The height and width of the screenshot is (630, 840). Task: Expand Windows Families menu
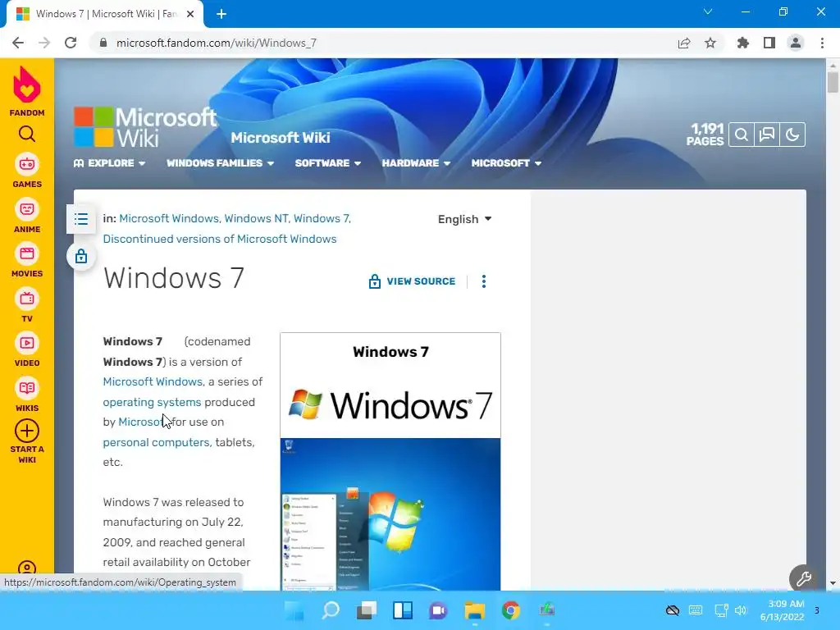[x=220, y=163]
